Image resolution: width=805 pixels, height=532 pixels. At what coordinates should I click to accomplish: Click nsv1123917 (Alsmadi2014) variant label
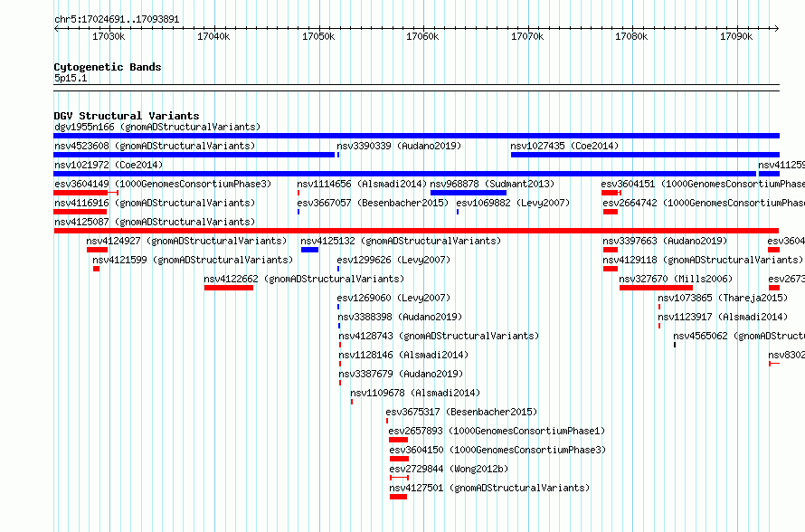point(723,317)
